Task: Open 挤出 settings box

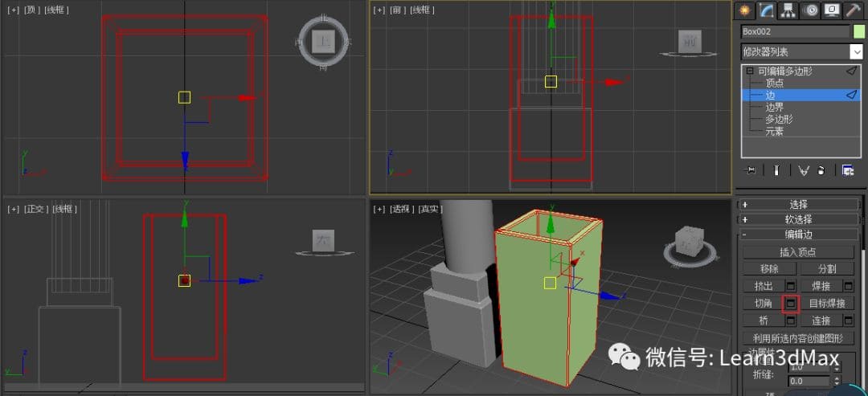Action: point(791,286)
